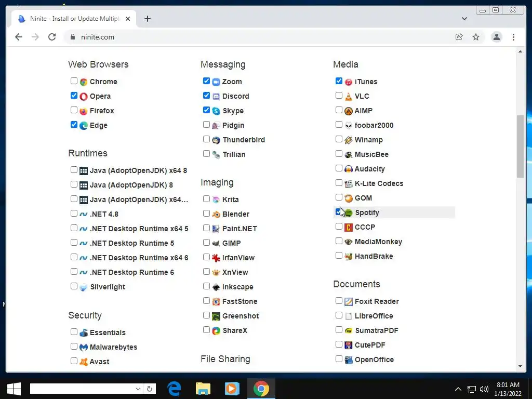This screenshot has height=399, width=532.
Task: Check the Chrome checkbox
Action: (74, 81)
